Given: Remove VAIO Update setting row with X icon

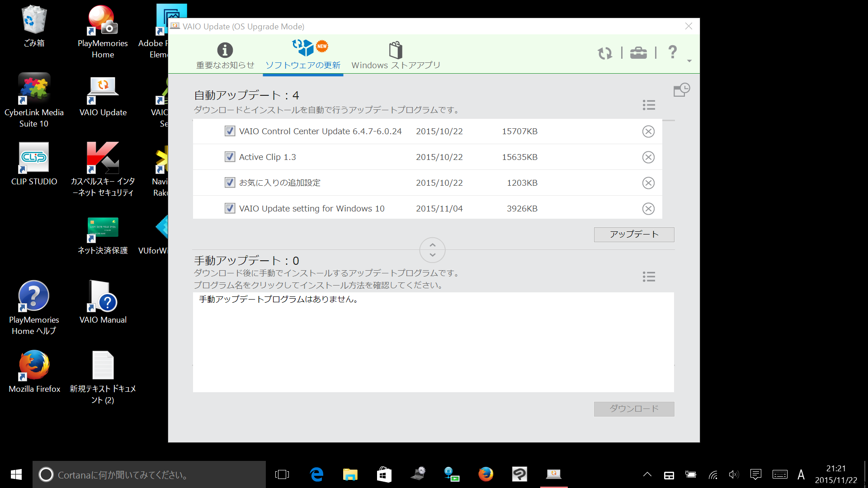Looking at the screenshot, I should click(648, 209).
